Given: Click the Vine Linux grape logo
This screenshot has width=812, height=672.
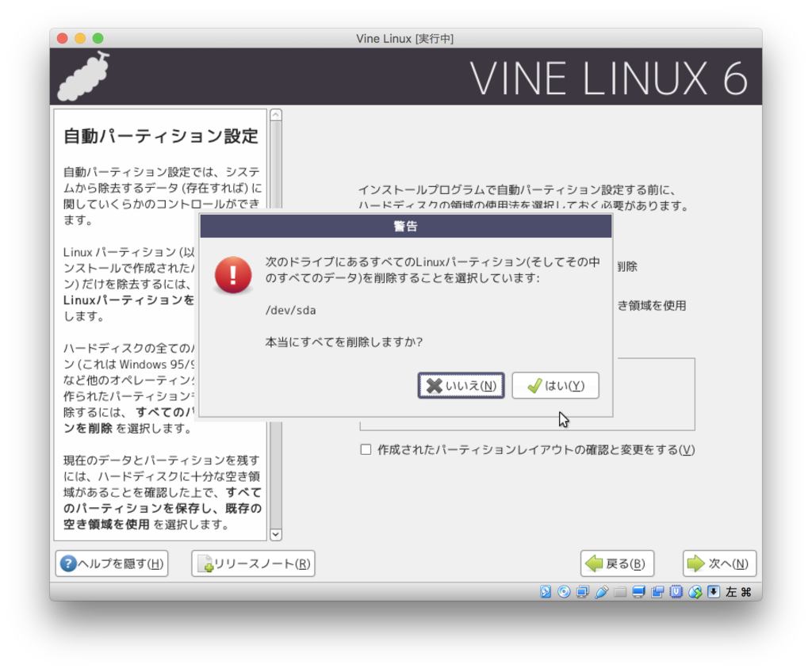Looking at the screenshot, I should pos(83,76).
